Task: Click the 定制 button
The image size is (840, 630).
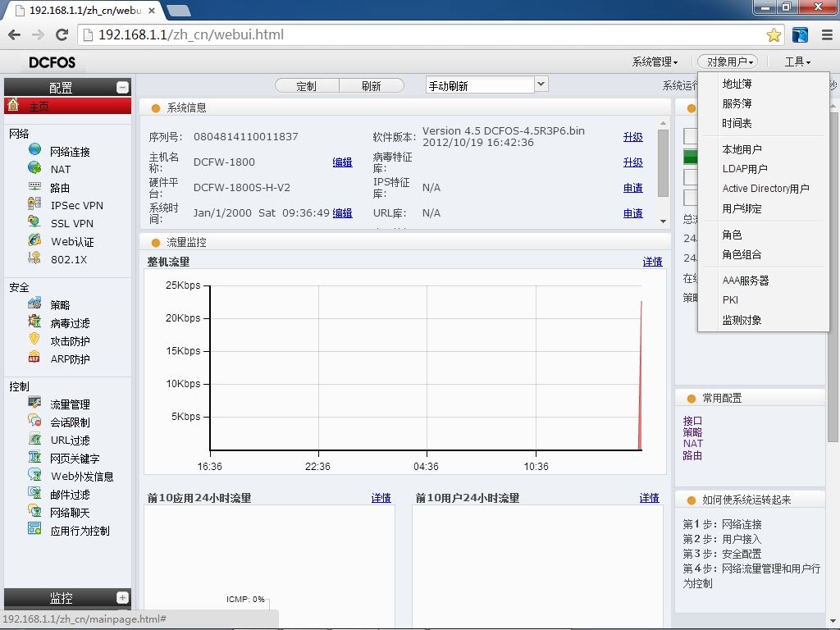Action: click(307, 85)
